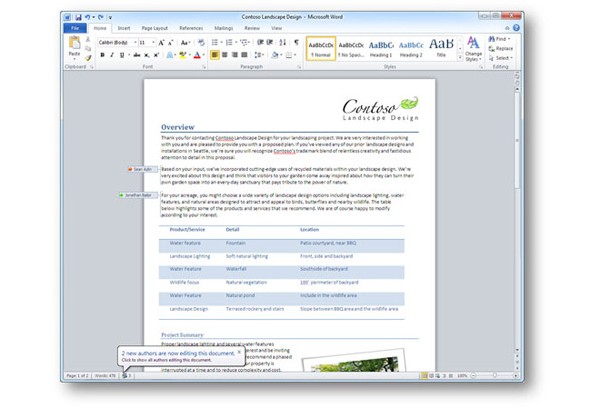600x408 pixels.
Task: Open the bullets list dropdown
Action: (222, 42)
